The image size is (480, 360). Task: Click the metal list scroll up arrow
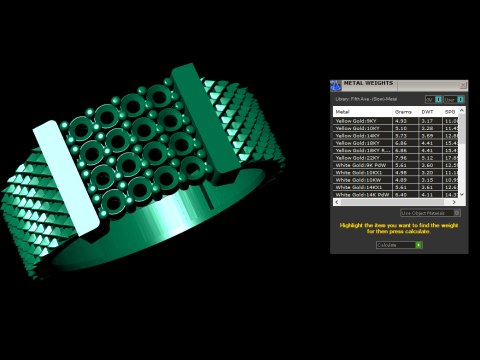coord(462,110)
